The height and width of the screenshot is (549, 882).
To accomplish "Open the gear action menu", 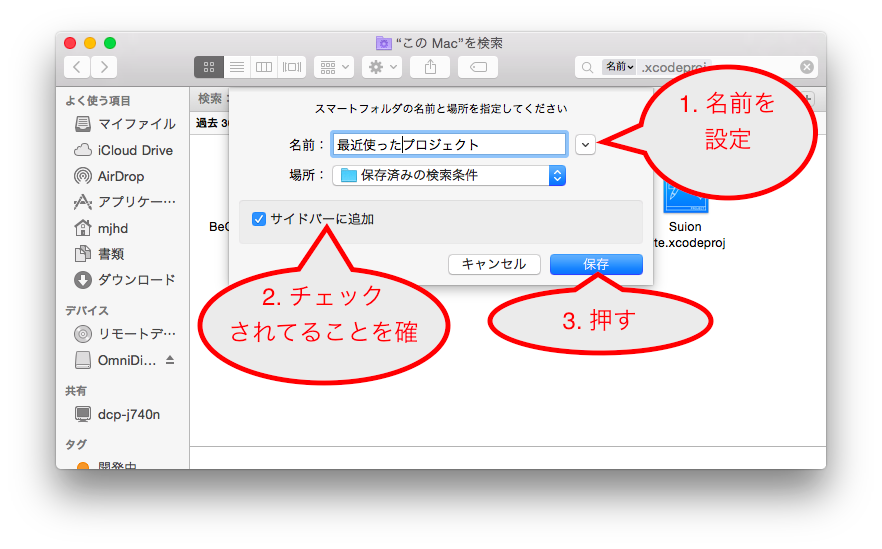I will pyautogui.click(x=382, y=67).
